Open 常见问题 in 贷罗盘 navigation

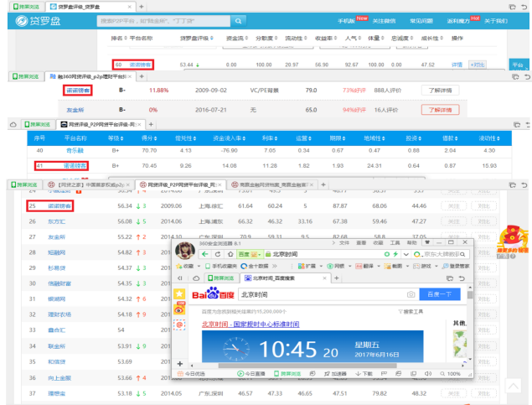(x=421, y=21)
